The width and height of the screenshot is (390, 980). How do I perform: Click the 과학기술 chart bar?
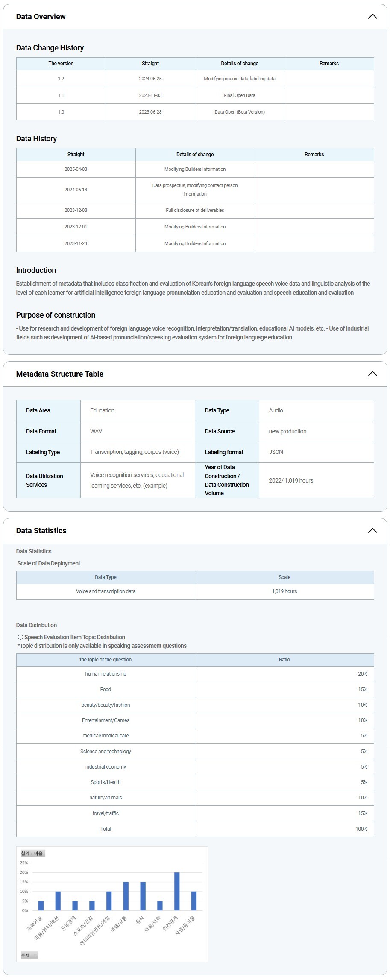point(41,905)
